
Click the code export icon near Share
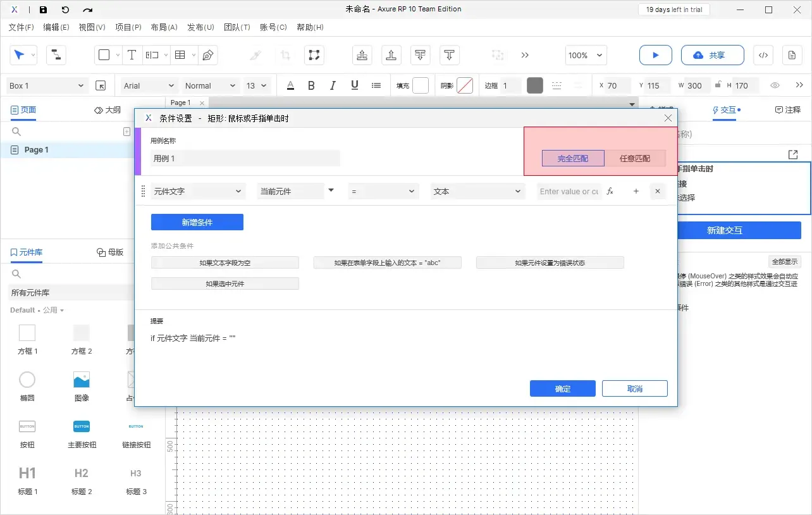pos(763,55)
